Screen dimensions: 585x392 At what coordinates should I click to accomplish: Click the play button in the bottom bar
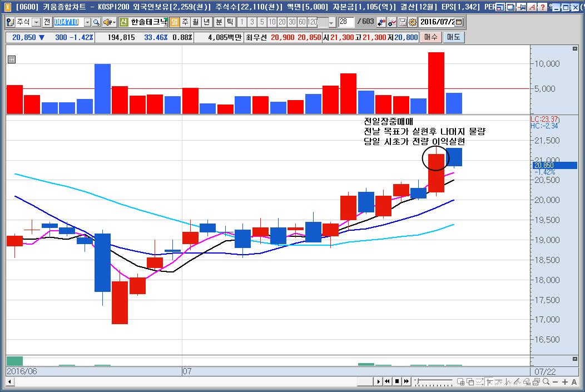point(378,381)
